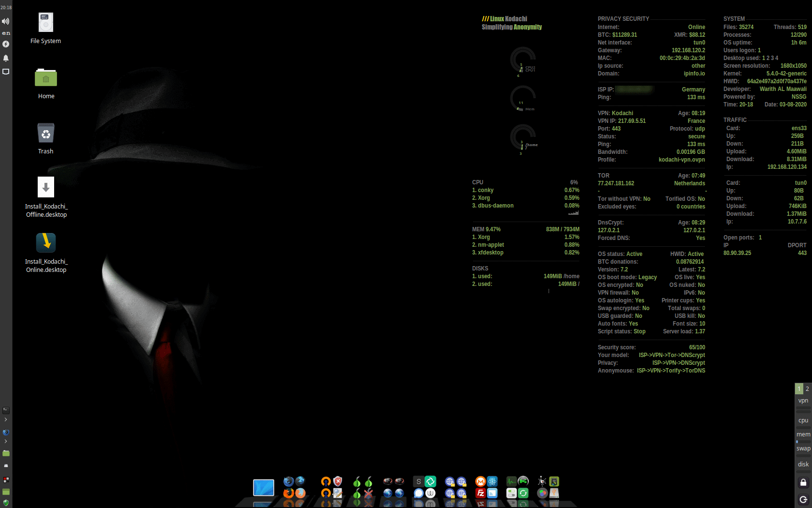Click the Linux Kodachi title text

tap(505, 19)
